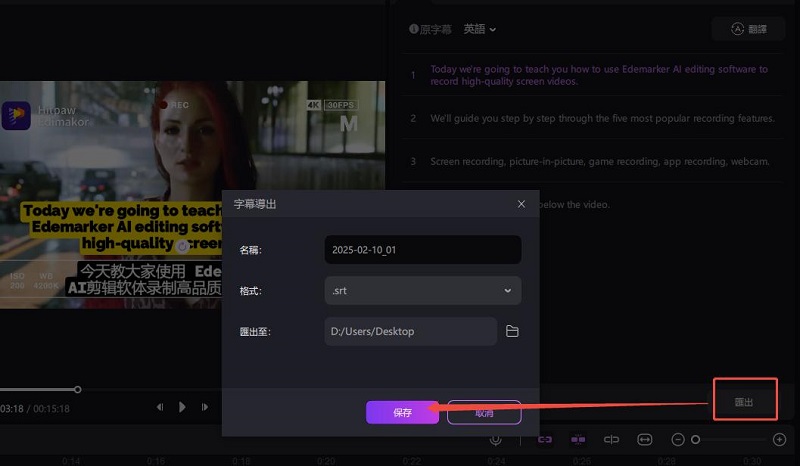Click the microphone record icon
This screenshot has height=466, width=800.
click(x=495, y=439)
